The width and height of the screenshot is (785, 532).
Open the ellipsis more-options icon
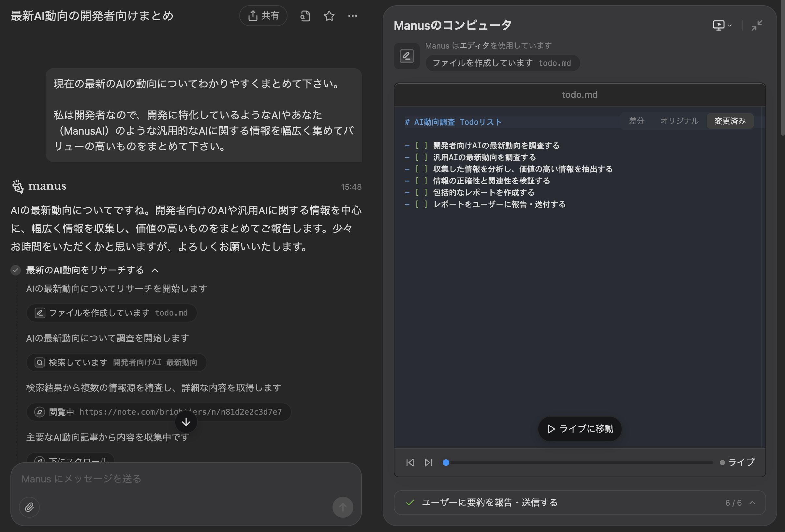pos(353,16)
